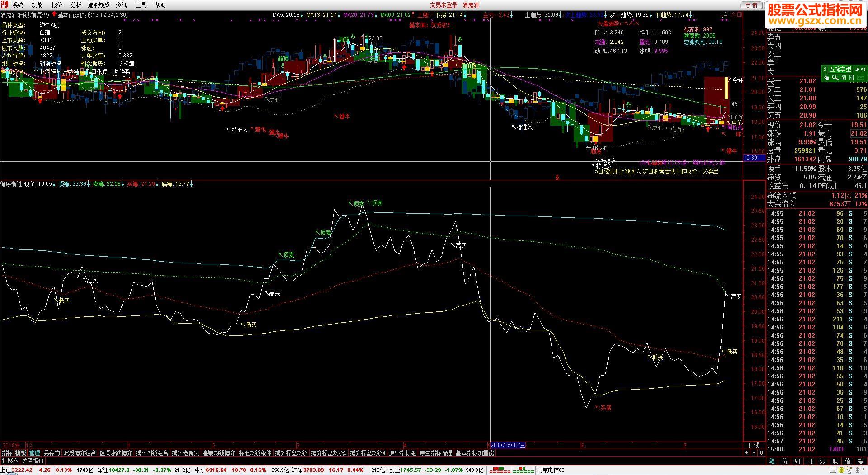Click the 2017/05/03 date marker on timeline
The height and width of the screenshot is (475, 868).
[508, 445]
